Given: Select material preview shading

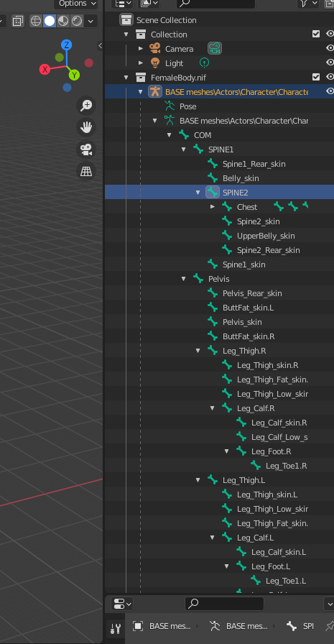Looking at the screenshot, I should tap(63, 21).
